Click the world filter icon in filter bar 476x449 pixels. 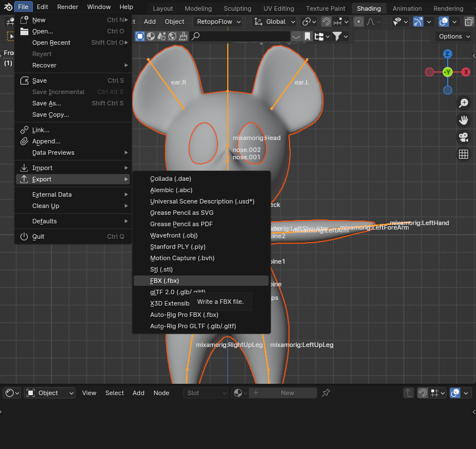[172, 36]
